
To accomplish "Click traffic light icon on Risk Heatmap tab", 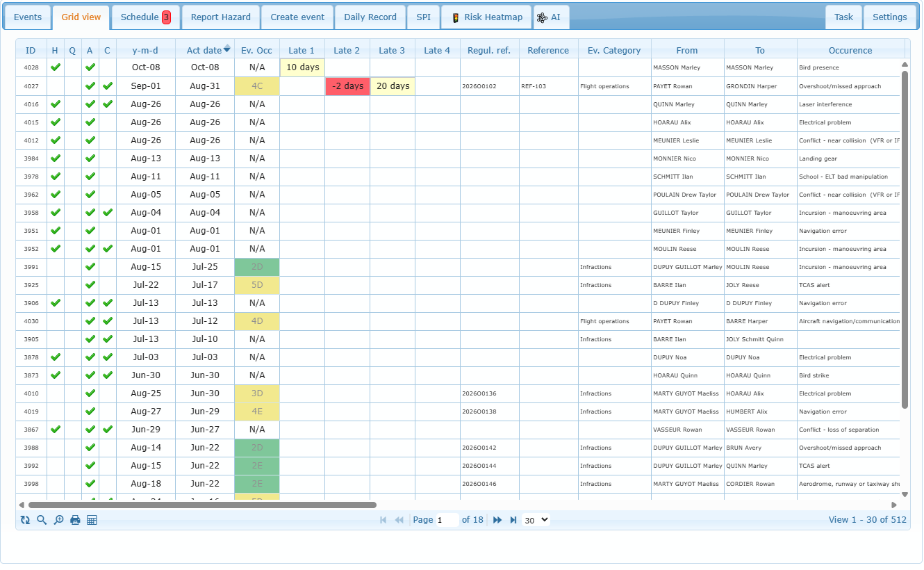I will (x=455, y=17).
